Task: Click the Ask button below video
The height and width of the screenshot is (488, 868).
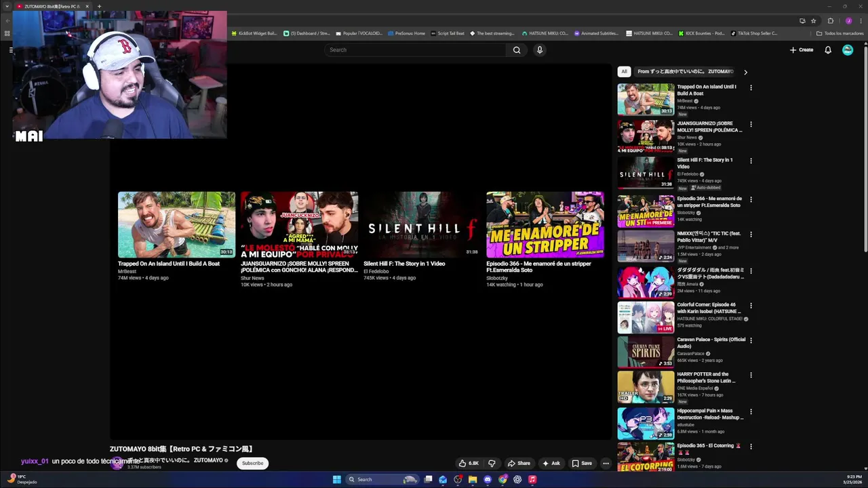Action: tap(551, 464)
